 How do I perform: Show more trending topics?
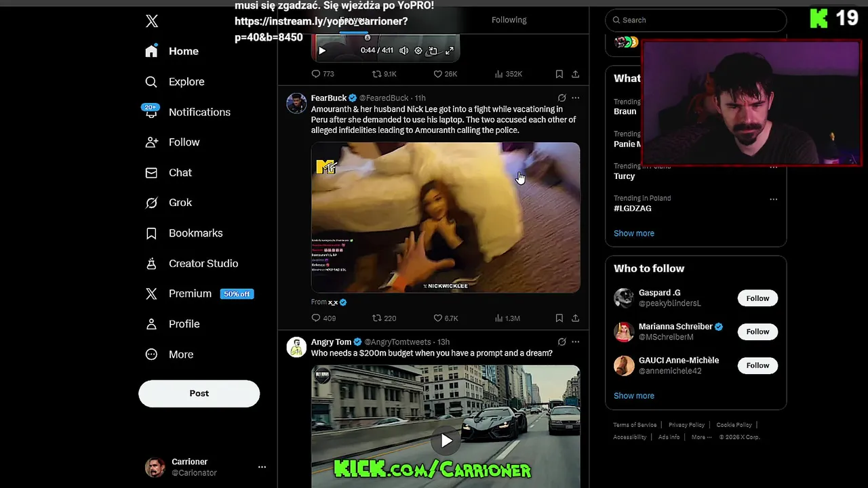tap(634, 233)
